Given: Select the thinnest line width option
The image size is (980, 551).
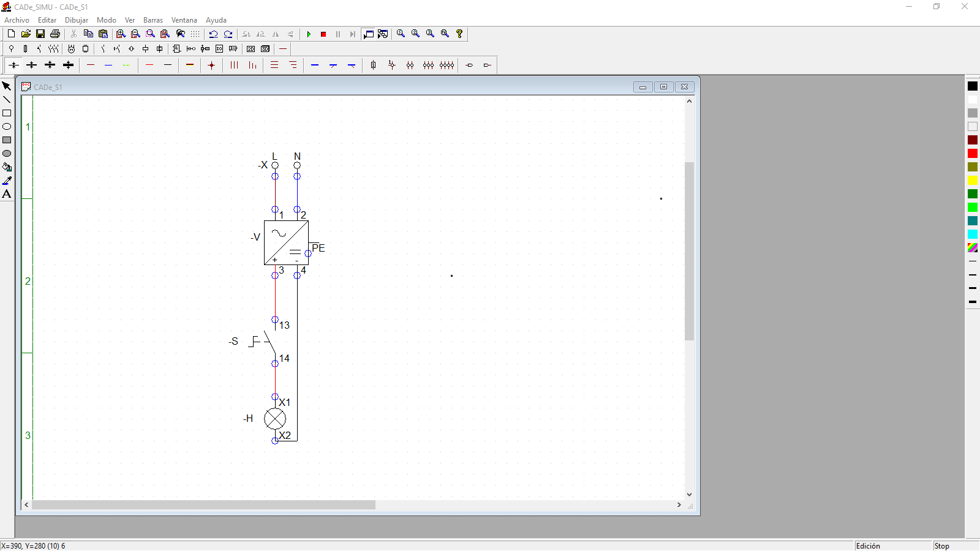Looking at the screenshot, I should (x=973, y=261).
